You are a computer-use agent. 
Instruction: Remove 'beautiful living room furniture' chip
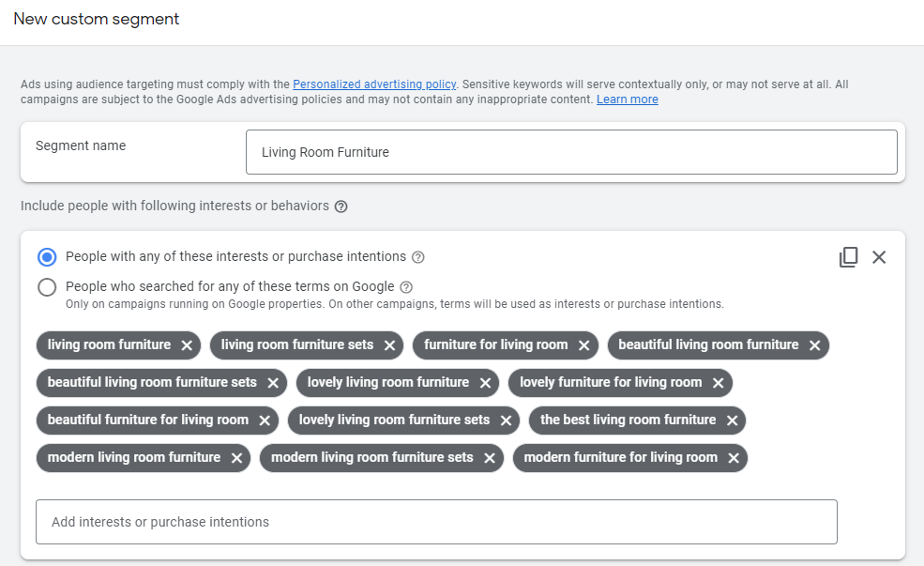(x=814, y=345)
